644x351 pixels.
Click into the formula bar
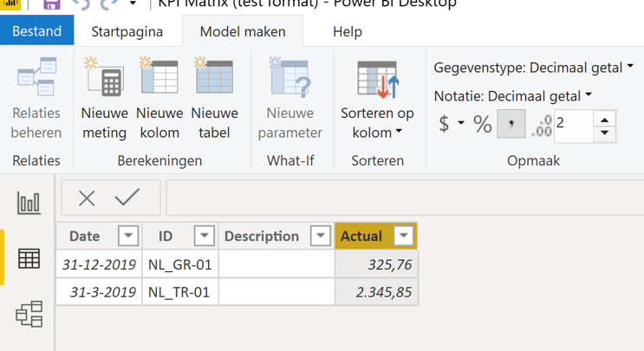(405, 198)
